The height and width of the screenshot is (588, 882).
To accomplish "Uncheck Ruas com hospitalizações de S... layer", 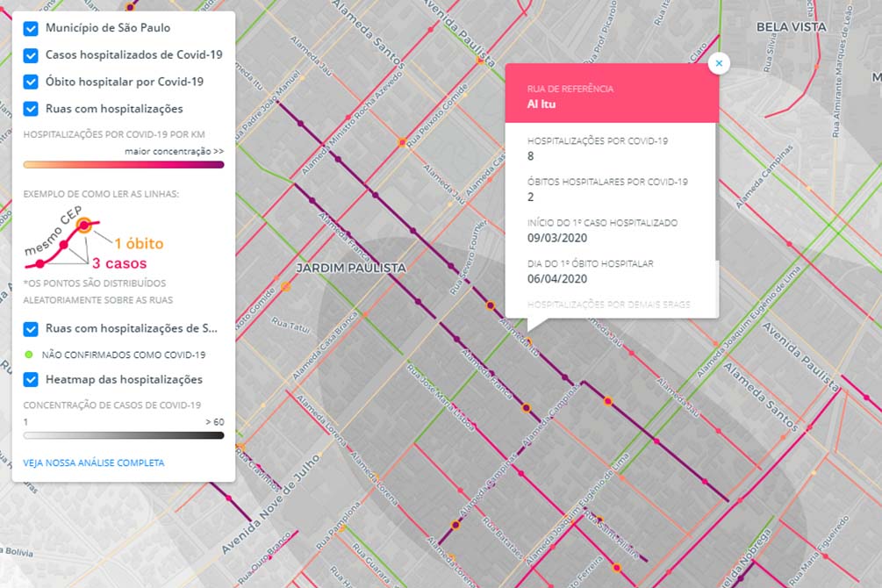I will coord(31,328).
